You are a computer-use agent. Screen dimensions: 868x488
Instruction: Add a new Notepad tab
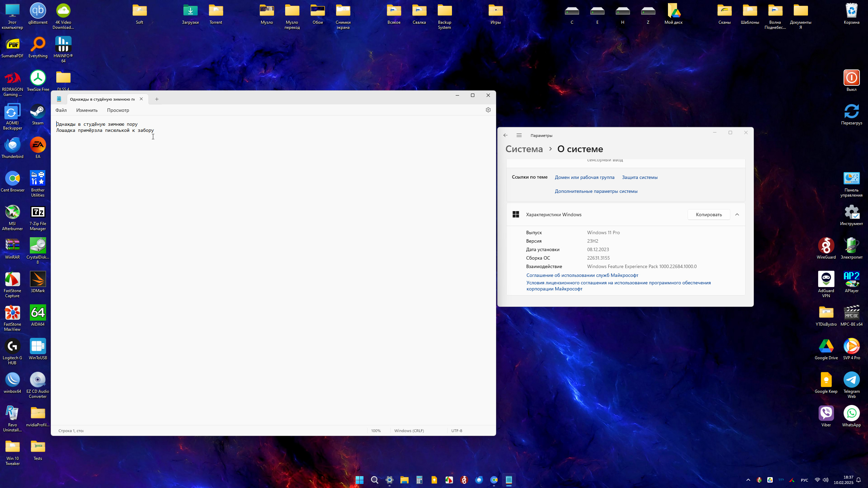(157, 99)
